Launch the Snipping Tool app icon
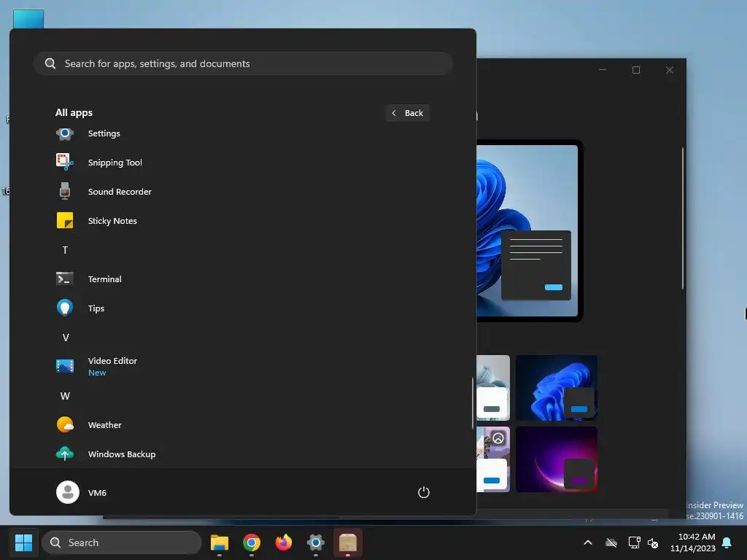Image resolution: width=747 pixels, height=560 pixels. pos(65,163)
